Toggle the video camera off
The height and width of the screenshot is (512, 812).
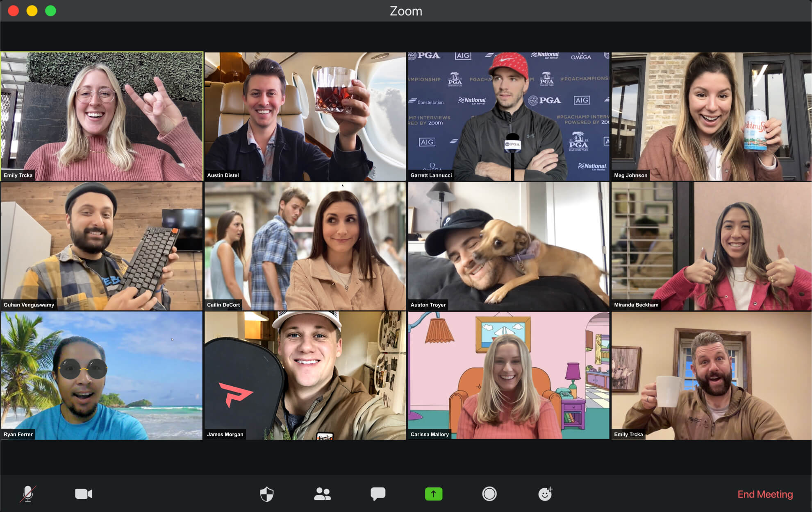coord(84,494)
